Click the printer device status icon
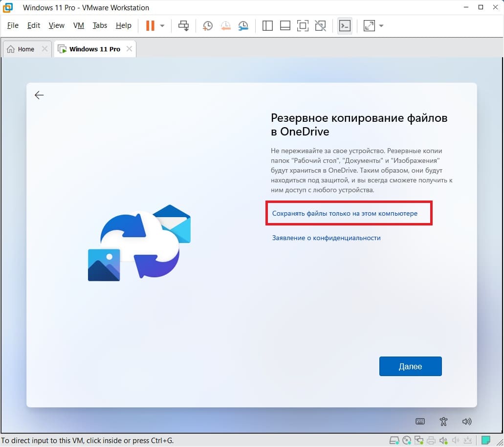Viewport: 504px width, 447px height. [431, 440]
